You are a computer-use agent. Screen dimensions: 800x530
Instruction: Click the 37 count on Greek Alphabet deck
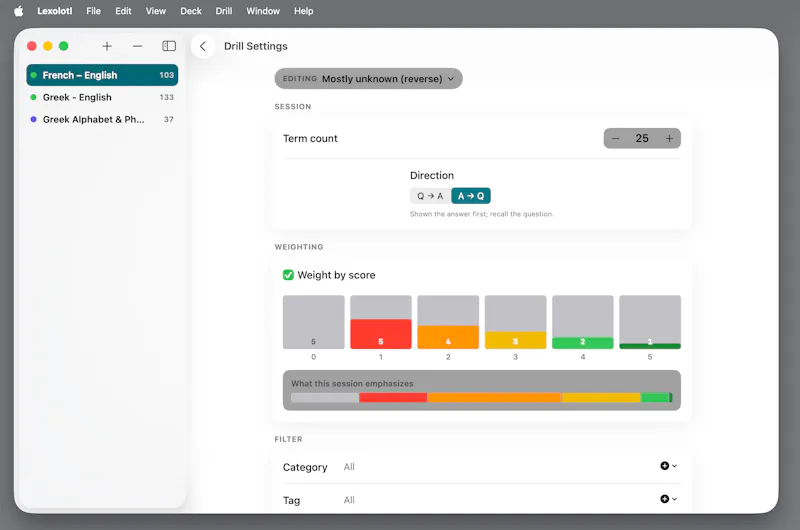(168, 119)
